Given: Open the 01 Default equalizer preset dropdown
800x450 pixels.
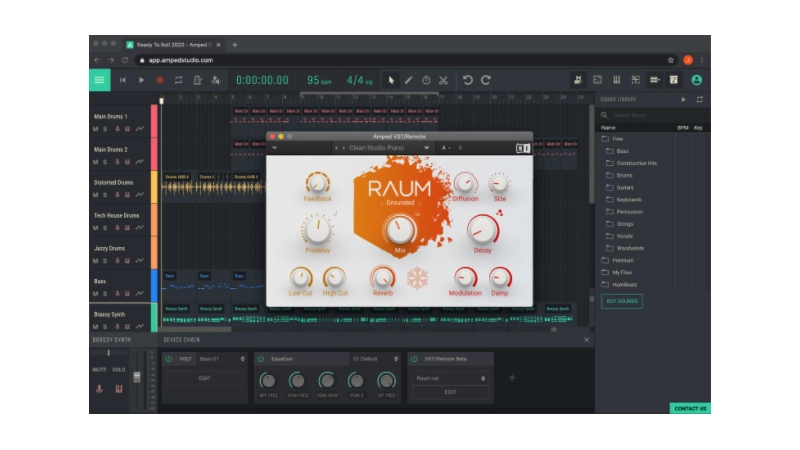Looking at the screenshot, I should pos(375,359).
